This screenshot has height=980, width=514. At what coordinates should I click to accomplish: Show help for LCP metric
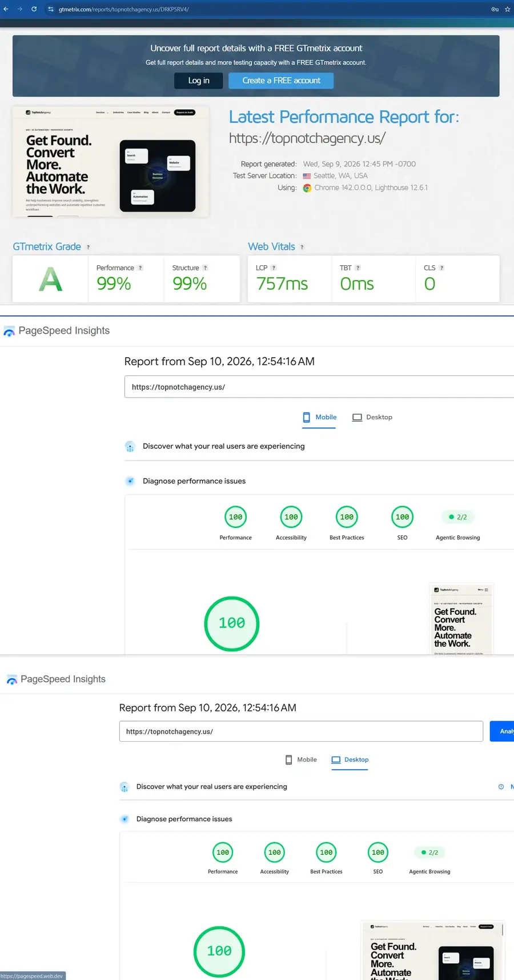click(x=274, y=268)
